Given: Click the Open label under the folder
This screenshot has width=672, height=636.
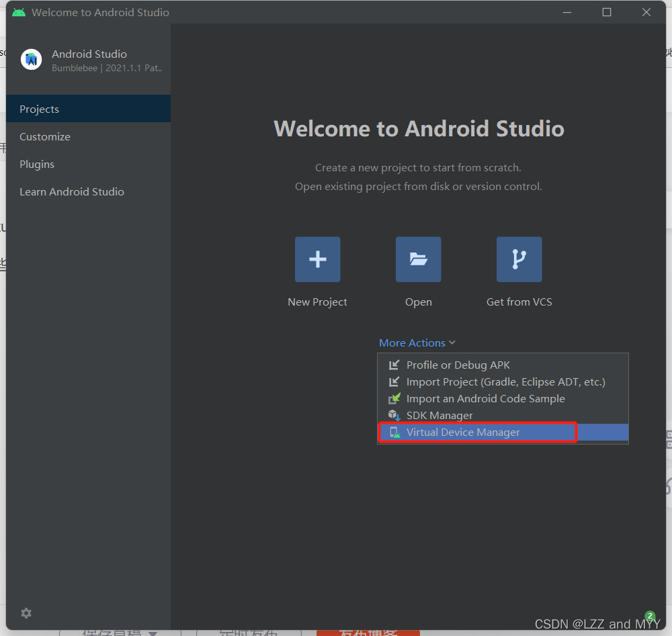Looking at the screenshot, I should (x=418, y=302).
